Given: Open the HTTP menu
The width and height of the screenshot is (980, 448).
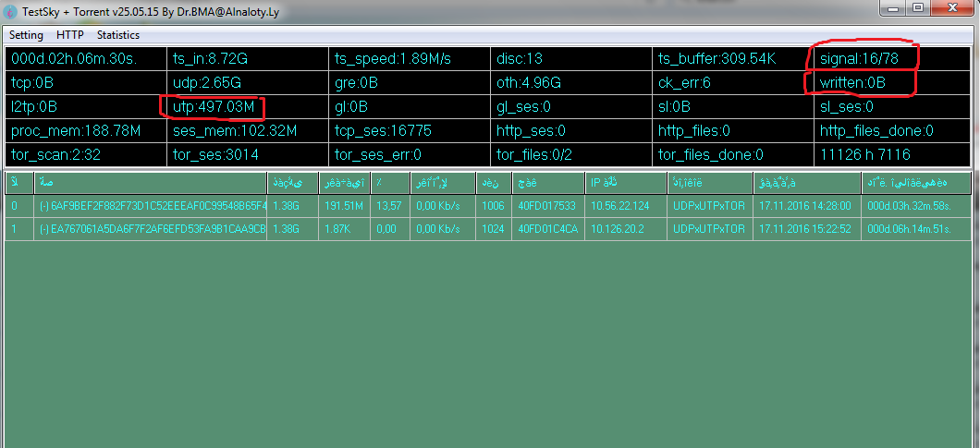Looking at the screenshot, I should point(69,35).
